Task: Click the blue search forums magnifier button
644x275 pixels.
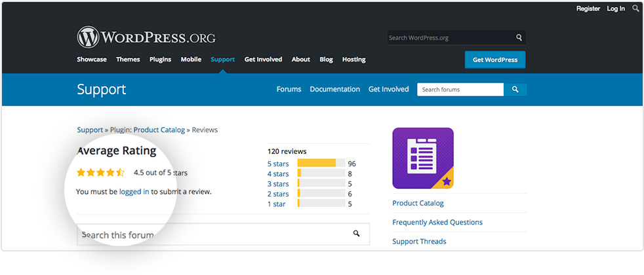Action: tap(515, 89)
